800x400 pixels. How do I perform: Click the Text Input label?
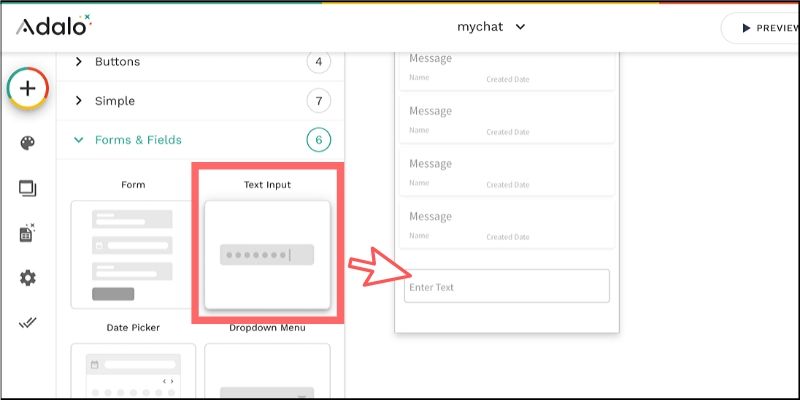point(267,185)
